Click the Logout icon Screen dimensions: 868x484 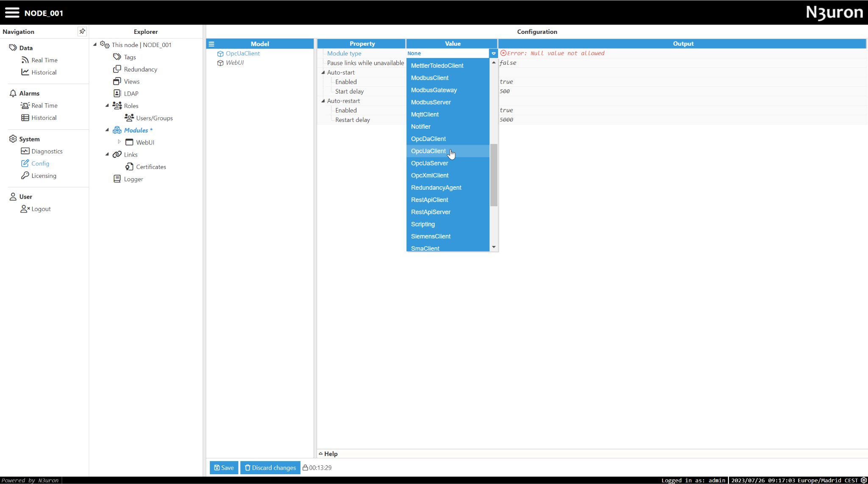(x=25, y=209)
